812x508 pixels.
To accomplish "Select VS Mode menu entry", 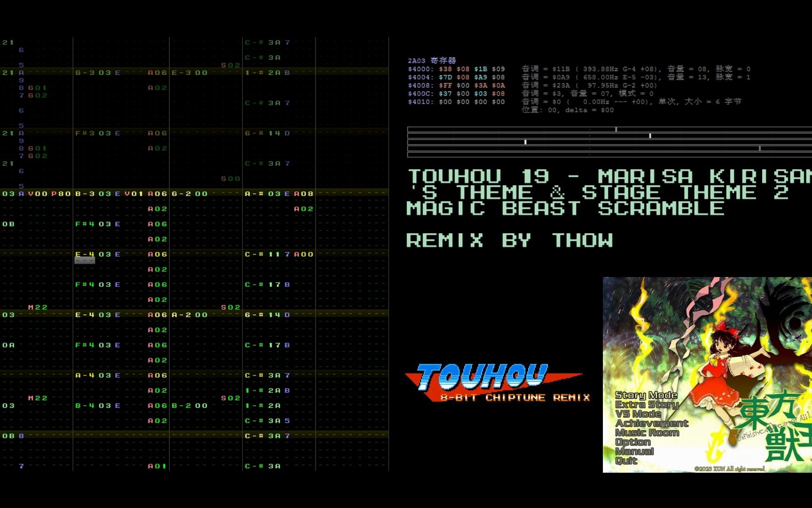I will (638, 414).
